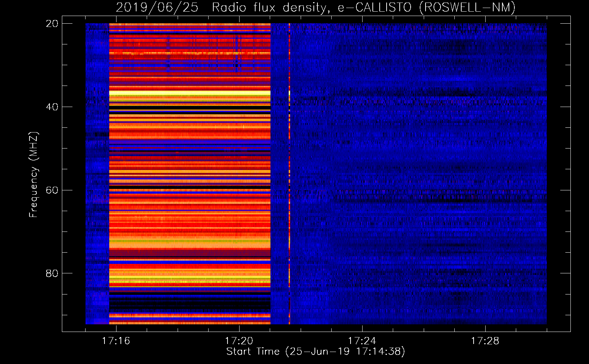This screenshot has height=364, width=589.
Task: Click the 17:24 time tick label
Action: [x=362, y=341]
